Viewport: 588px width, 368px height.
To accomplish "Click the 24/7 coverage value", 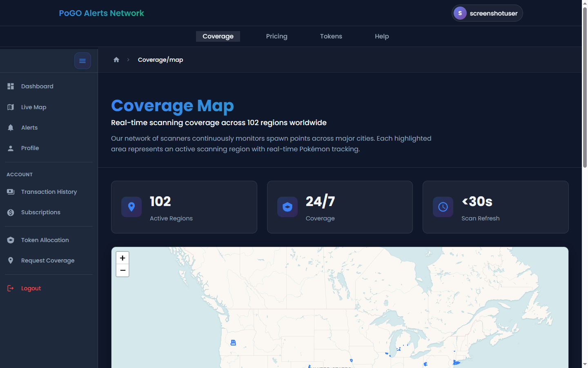I will tap(321, 201).
